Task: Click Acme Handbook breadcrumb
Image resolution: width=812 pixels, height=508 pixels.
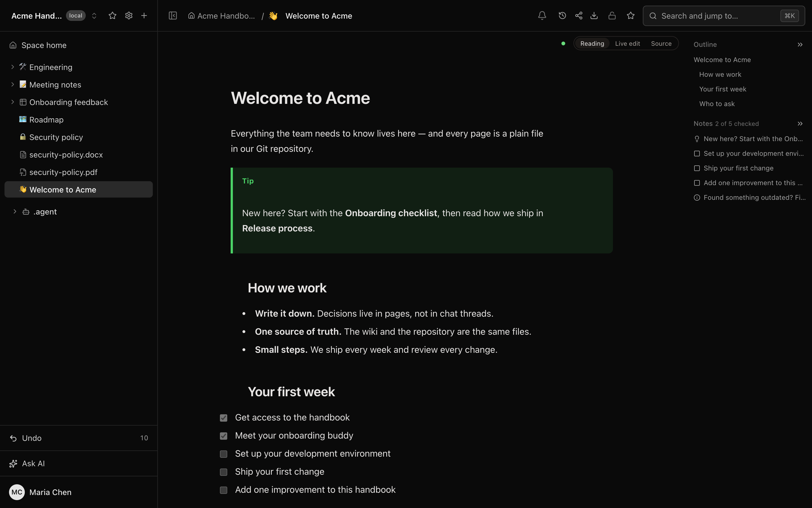Action: [x=221, y=16]
